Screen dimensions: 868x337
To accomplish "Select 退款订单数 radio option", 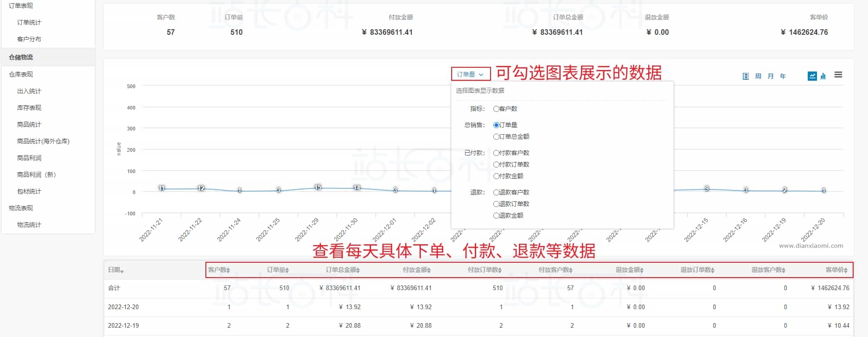I will pyautogui.click(x=496, y=204).
